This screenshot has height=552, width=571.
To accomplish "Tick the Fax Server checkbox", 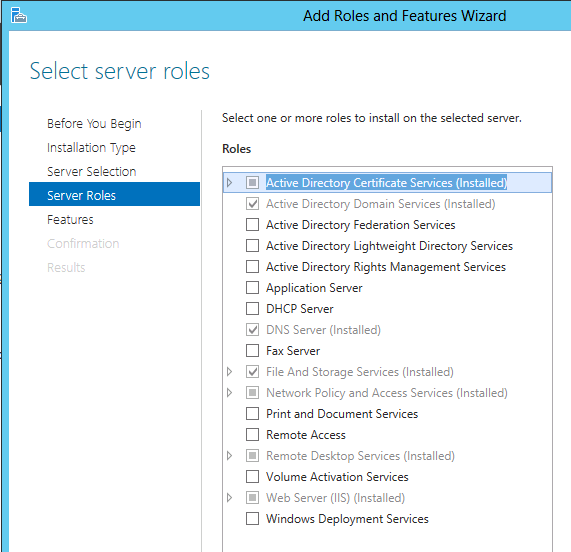I will (252, 351).
